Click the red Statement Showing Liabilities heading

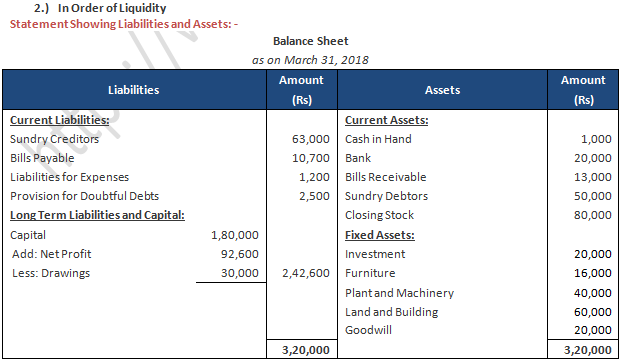coord(124,24)
